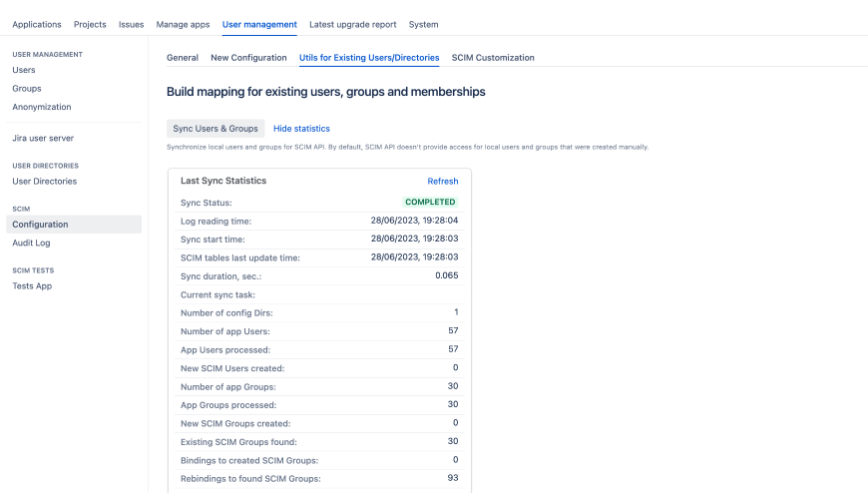Open Anonymization in sidebar

coord(41,107)
